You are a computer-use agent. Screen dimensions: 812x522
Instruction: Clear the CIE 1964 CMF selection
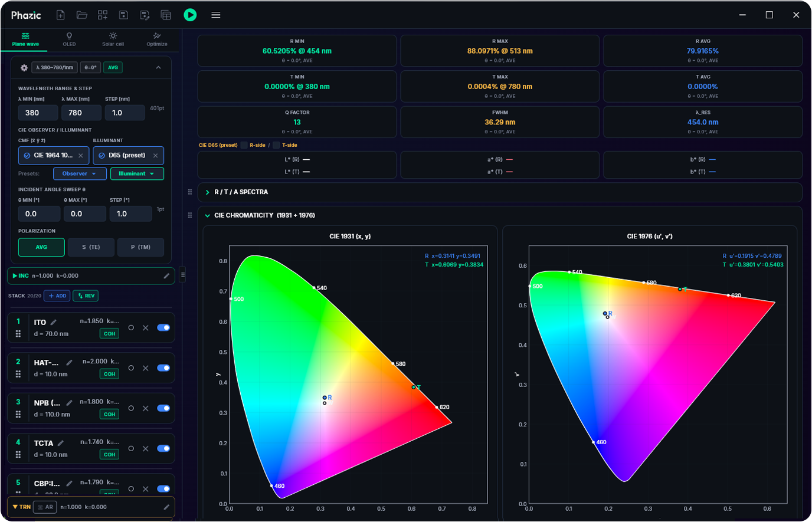(81, 156)
